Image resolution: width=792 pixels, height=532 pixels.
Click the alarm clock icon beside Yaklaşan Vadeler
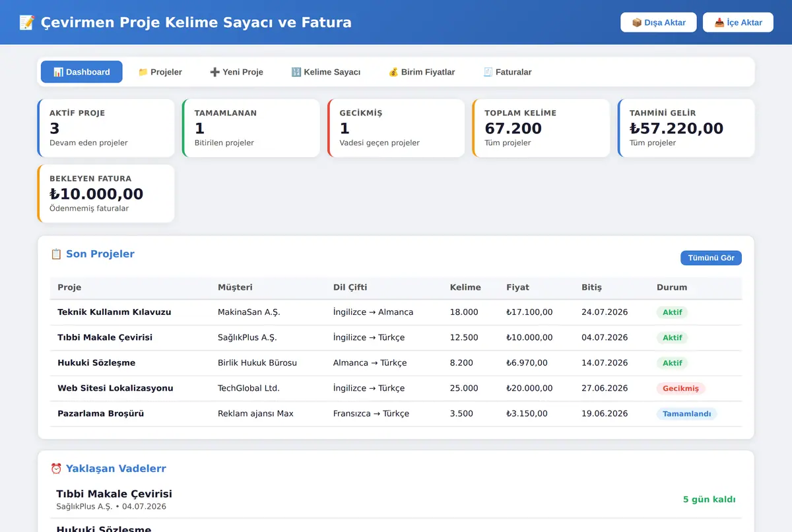56,469
